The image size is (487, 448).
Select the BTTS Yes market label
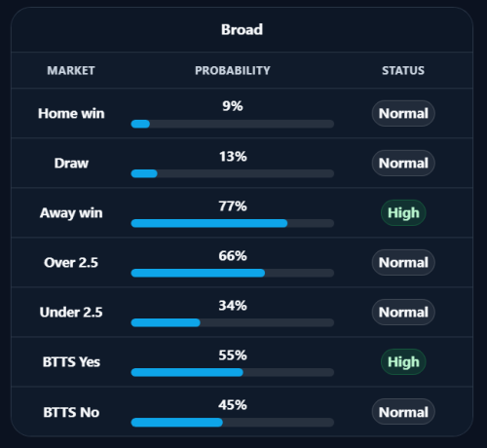click(x=71, y=361)
